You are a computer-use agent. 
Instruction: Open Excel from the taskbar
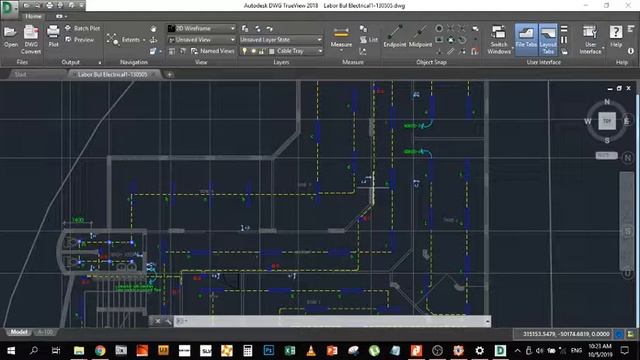coord(290,350)
